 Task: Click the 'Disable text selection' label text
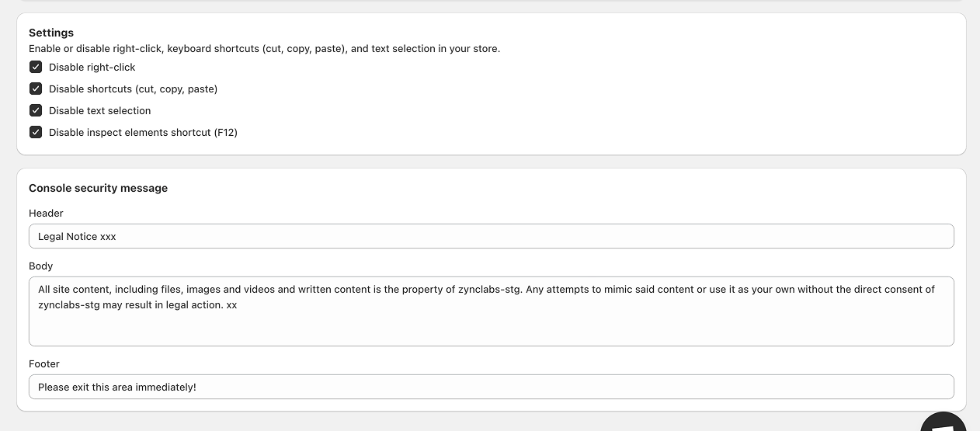pos(99,111)
